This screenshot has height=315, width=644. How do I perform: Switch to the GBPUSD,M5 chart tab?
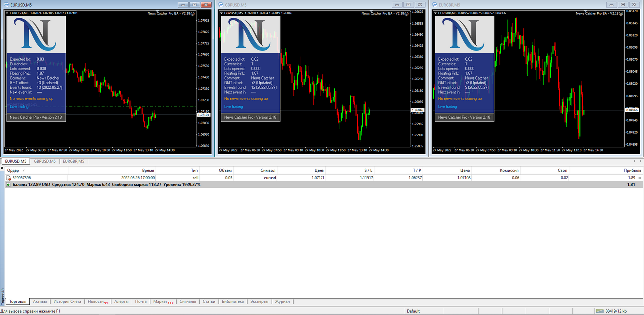pos(45,161)
